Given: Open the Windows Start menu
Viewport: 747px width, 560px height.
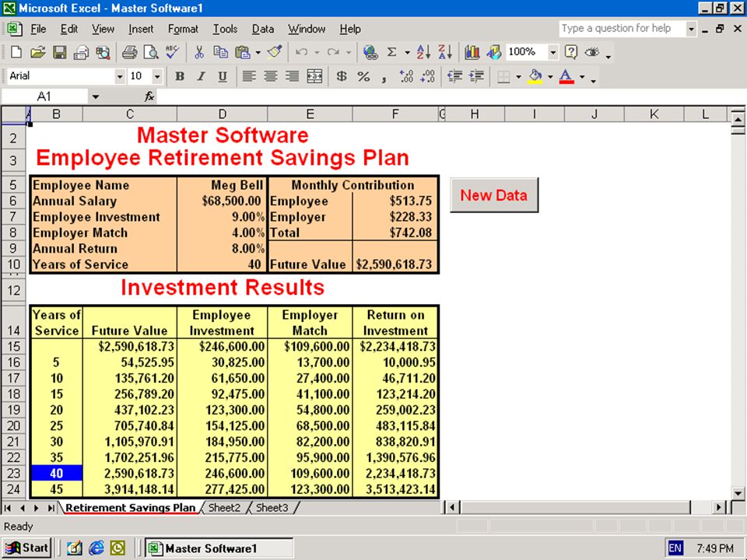Looking at the screenshot, I should click(x=26, y=548).
